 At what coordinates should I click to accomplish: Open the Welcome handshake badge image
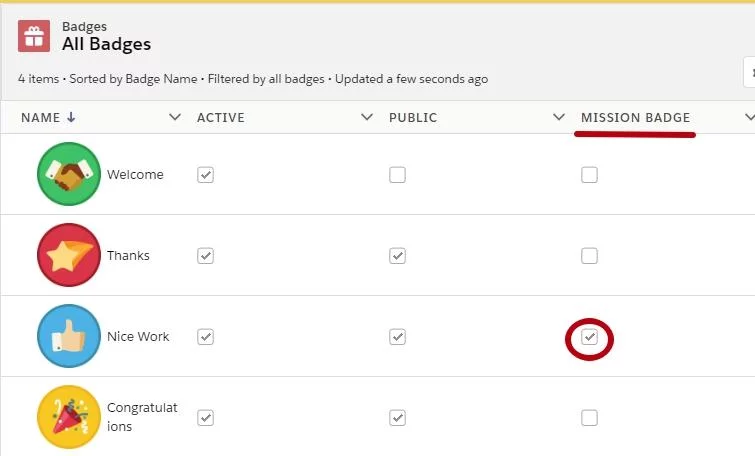pos(69,174)
